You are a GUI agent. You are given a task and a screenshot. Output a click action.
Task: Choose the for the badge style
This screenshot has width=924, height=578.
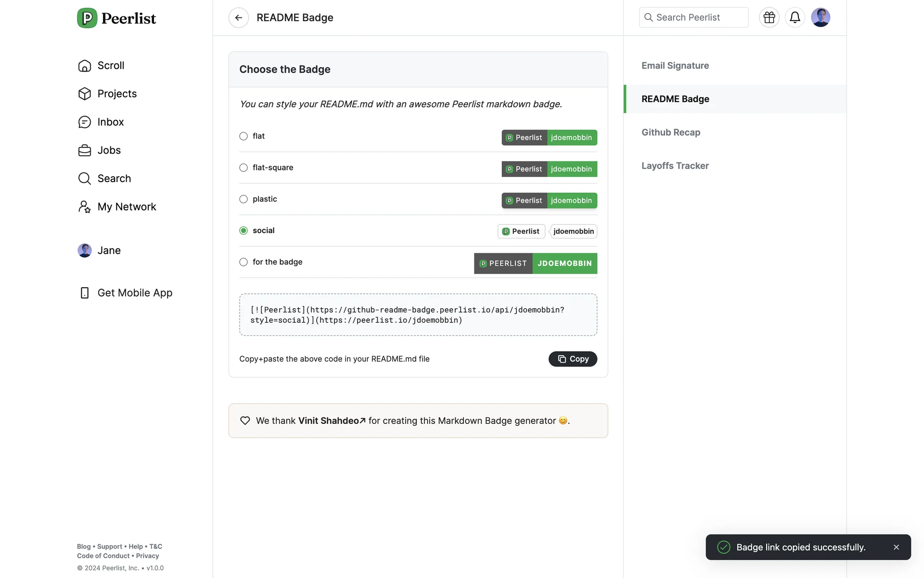click(x=244, y=262)
